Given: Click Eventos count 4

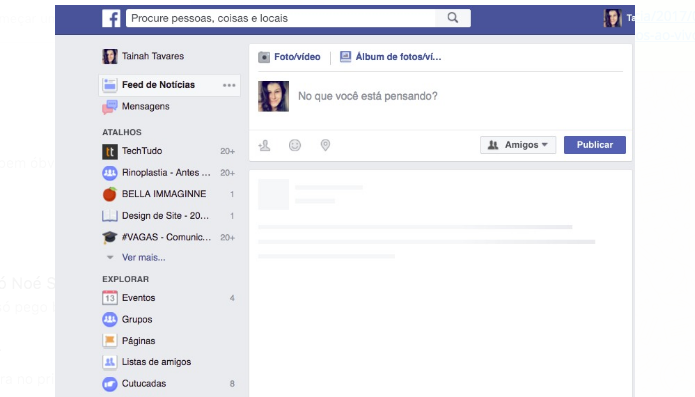Looking at the screenshot, I should click(x=232, y=298).
